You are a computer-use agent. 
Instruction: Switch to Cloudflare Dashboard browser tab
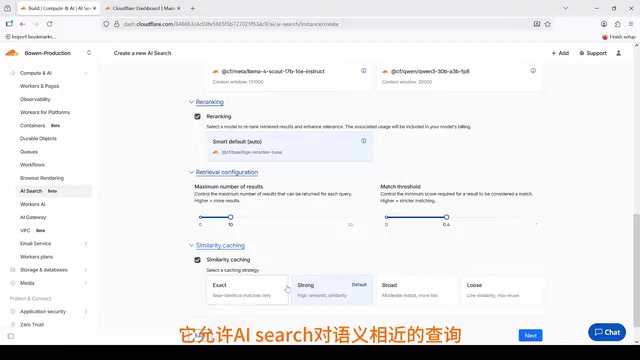click(142, 8)
